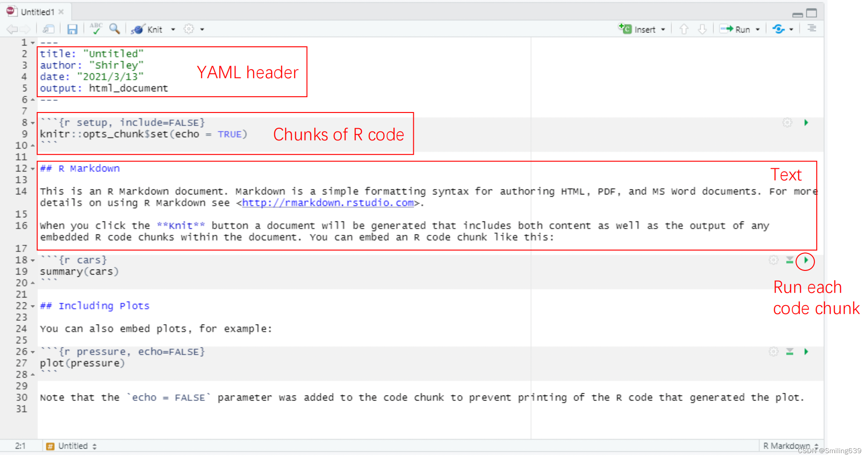This screenshot has height=459, width=868.
Task: Click the `echo = FALSE` inline code
Action: click(169, 397)
